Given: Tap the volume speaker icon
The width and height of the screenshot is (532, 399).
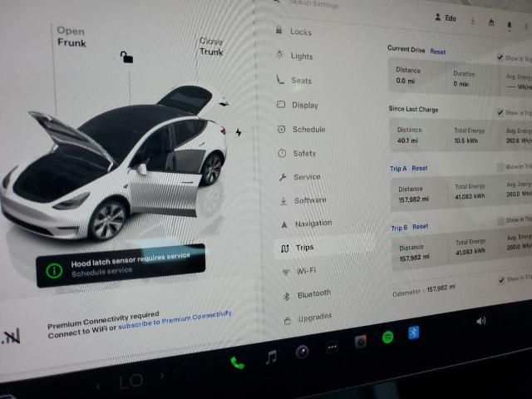Looking at the screenshot, I should pyautogui.click(x=480, y=320).
